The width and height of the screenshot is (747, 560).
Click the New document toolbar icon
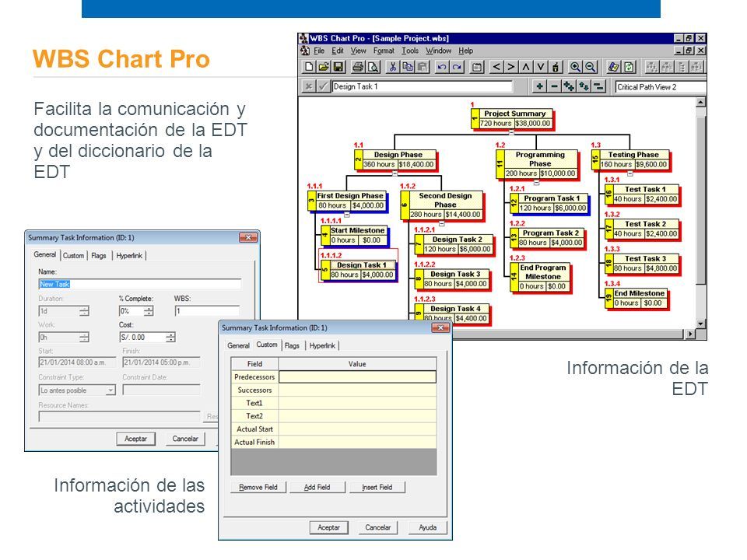tap(309, 67)
